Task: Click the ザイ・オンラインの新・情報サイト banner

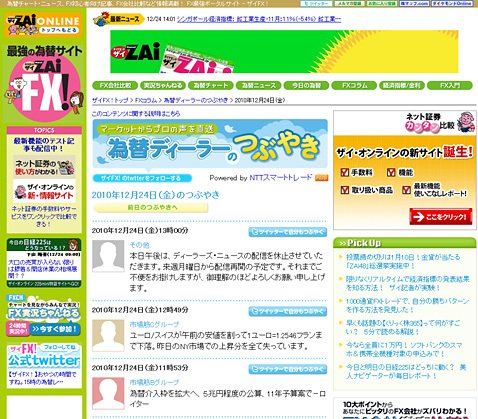Action: 44,191
